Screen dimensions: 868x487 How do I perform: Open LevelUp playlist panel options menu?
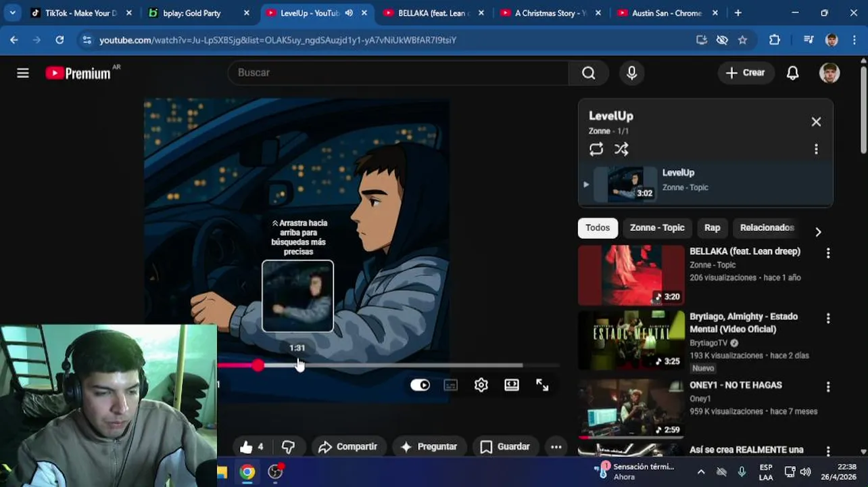(816, 149)
